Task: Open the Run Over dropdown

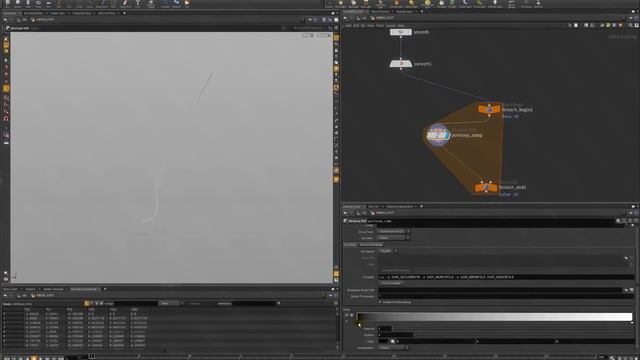Action: pos(394,238)
